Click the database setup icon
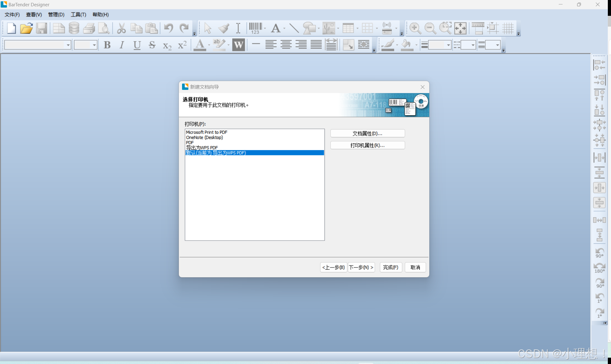Image resolution: width=611 pixels, height=364 pixels. pyautogui.click(x=74, y=28)
